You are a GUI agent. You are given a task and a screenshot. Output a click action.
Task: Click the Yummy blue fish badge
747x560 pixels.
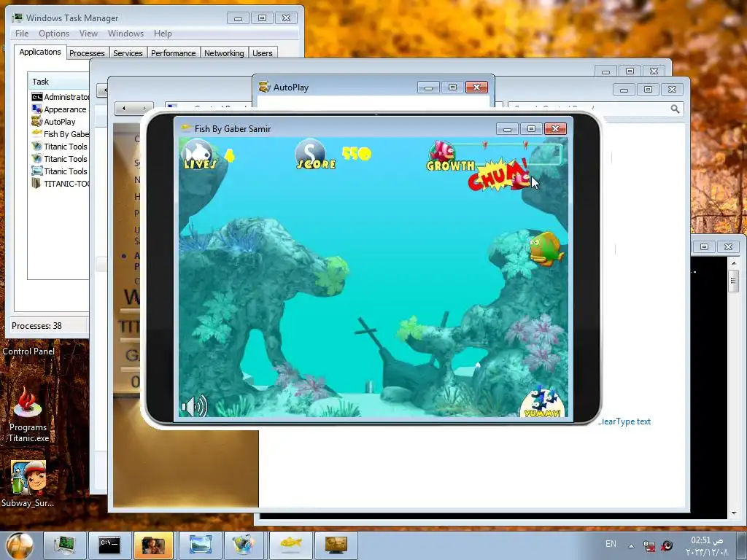[x=543, y=403]
